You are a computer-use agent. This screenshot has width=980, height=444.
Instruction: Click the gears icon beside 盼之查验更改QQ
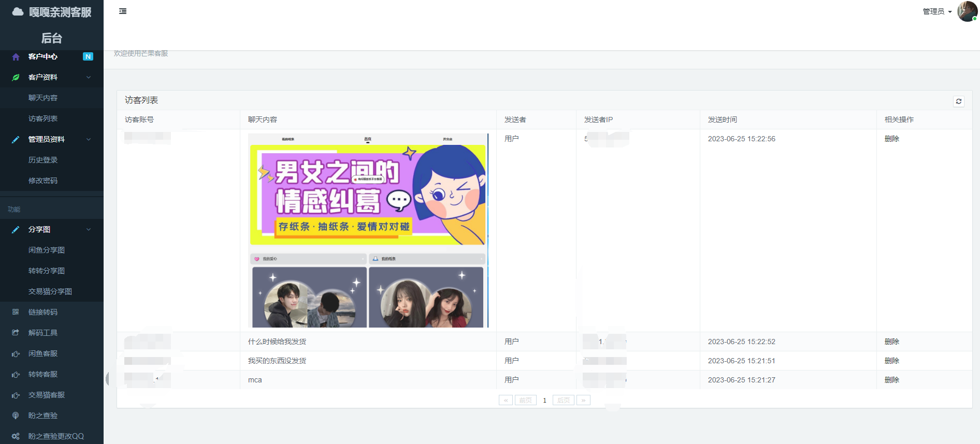pos(16,436)
